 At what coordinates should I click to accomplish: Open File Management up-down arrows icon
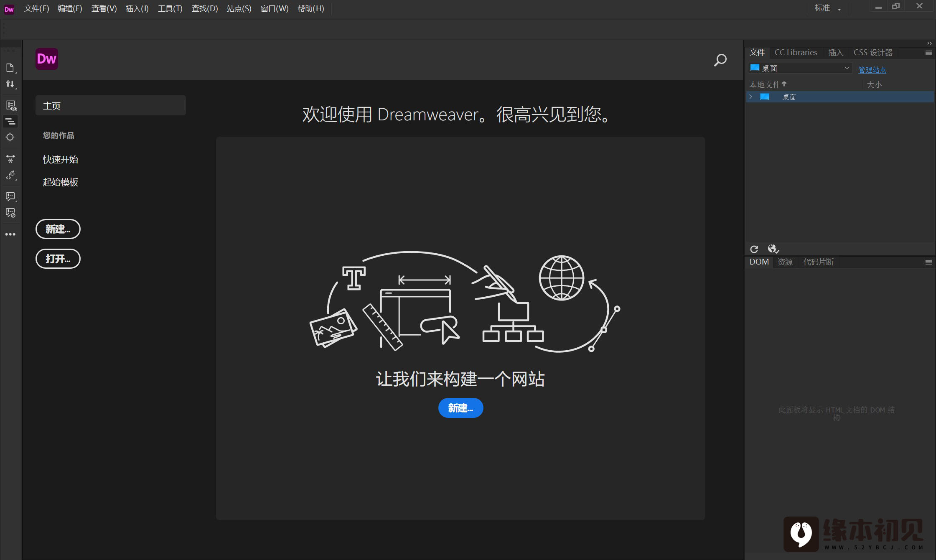click(x=10, y=84)
